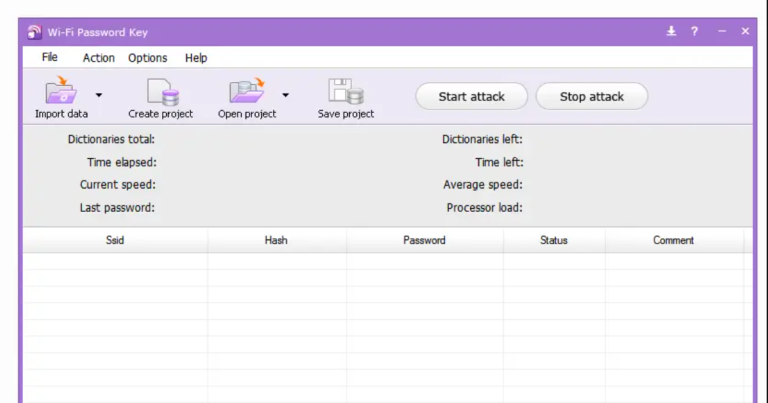Stop the attack

592,96
